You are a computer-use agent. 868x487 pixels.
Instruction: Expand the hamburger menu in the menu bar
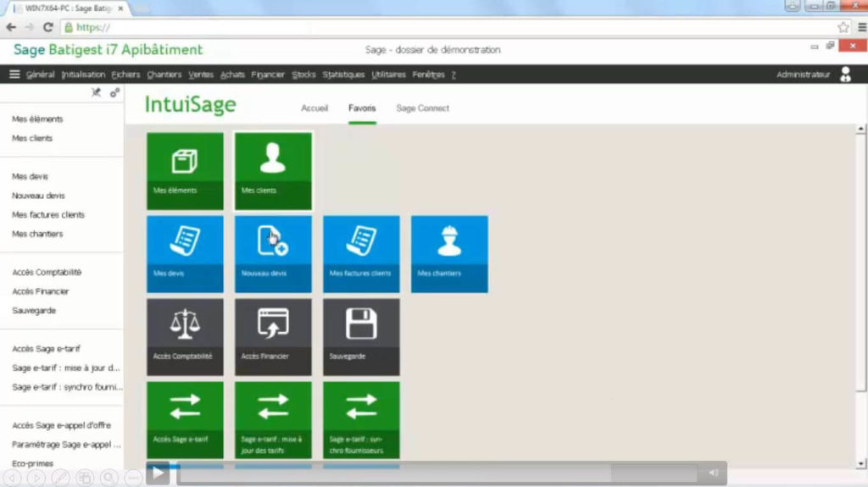coord(14,75)
